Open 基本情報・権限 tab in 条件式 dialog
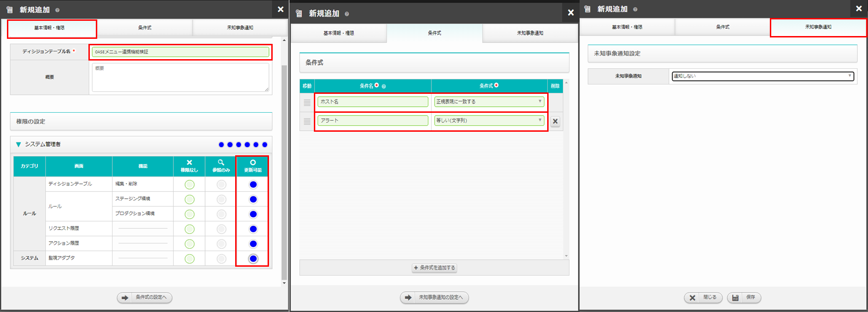The height and width of the screenshot is (312, 868). [338, 33]
